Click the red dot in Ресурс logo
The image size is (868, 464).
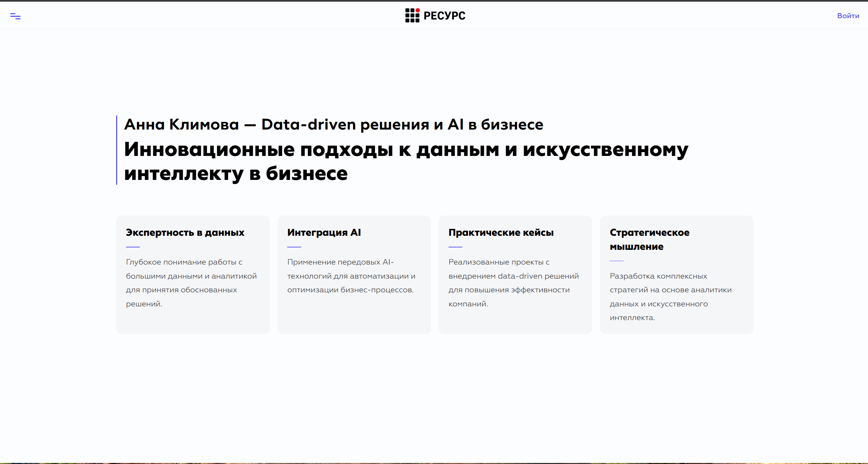[418, 10]
